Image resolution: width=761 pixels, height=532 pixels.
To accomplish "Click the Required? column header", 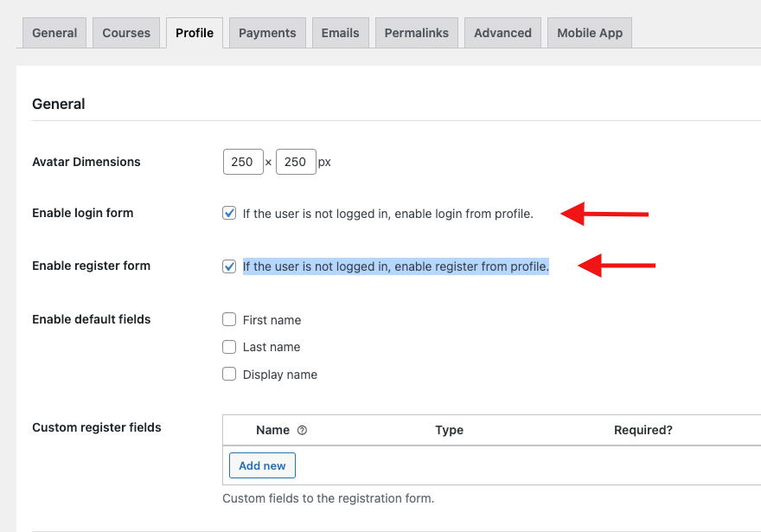I will click(x=643, y=430).
